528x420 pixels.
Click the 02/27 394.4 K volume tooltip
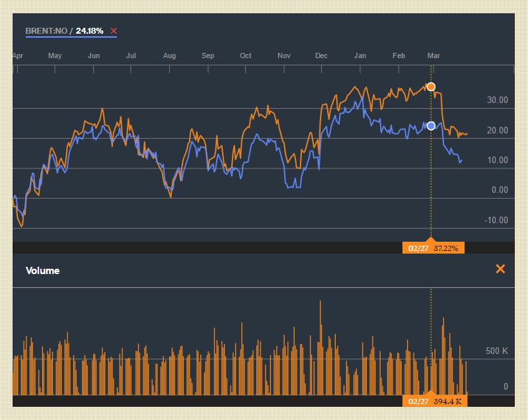tap(435, 401)
